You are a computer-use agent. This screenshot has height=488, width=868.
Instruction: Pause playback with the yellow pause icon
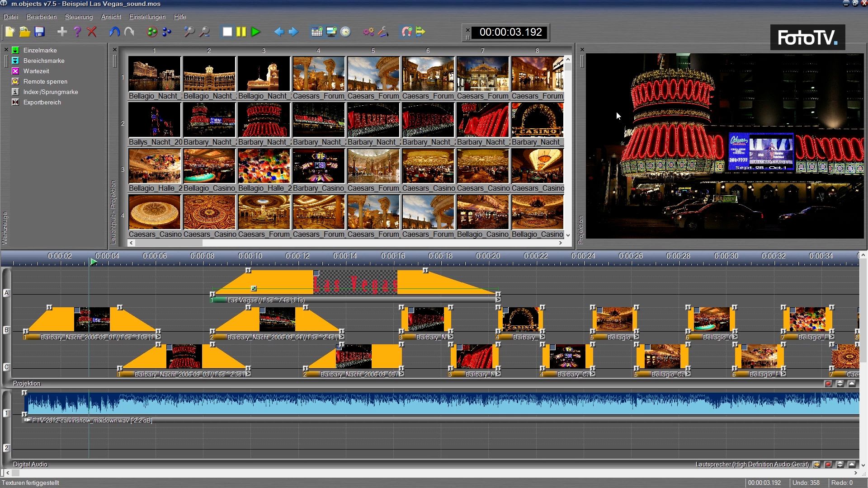241,32
